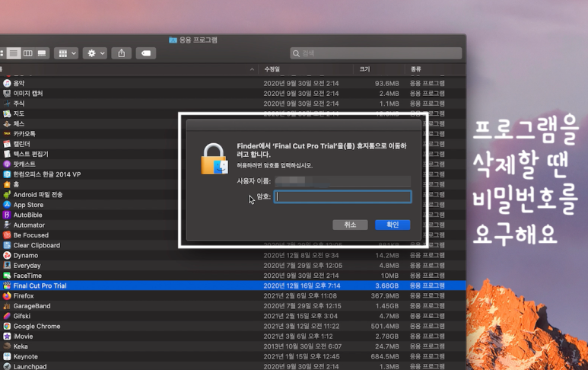This screenshot has height=370, width=588.
Task: Select the 음악 app icon
Action: [7, 83]
